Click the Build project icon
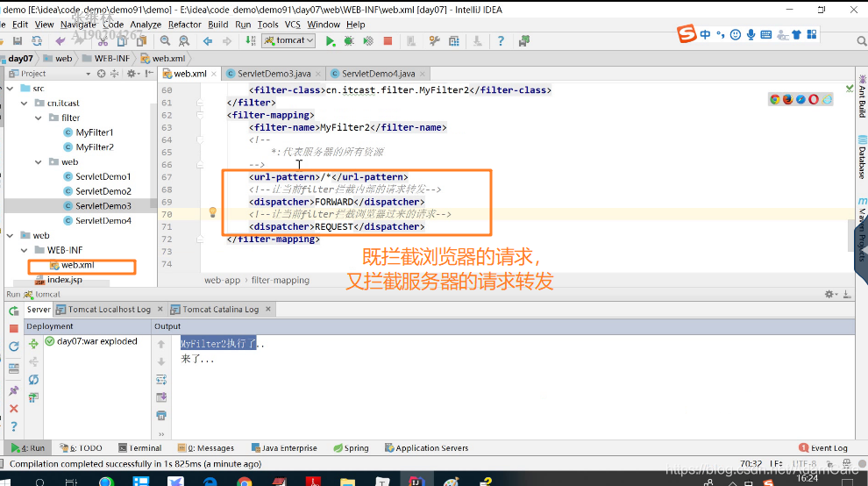The width and height of the screenshot is (868, 486). pyautogui.click(x=250, y=41)
